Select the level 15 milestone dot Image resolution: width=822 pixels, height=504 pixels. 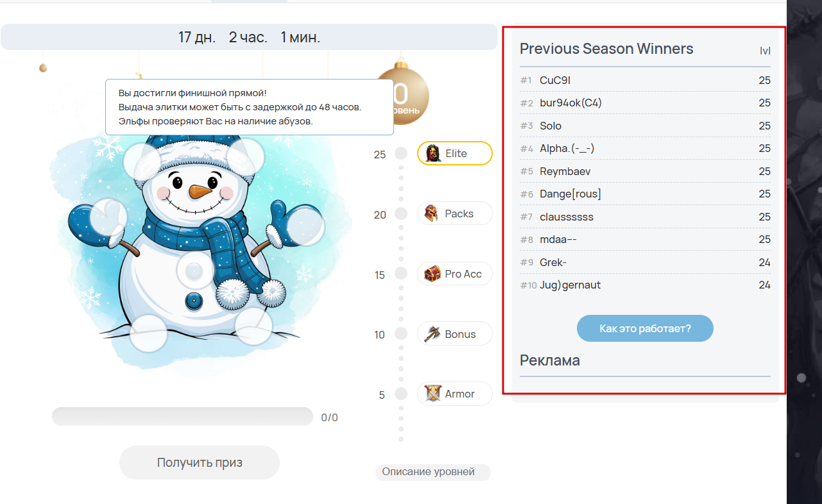point(401,274)
